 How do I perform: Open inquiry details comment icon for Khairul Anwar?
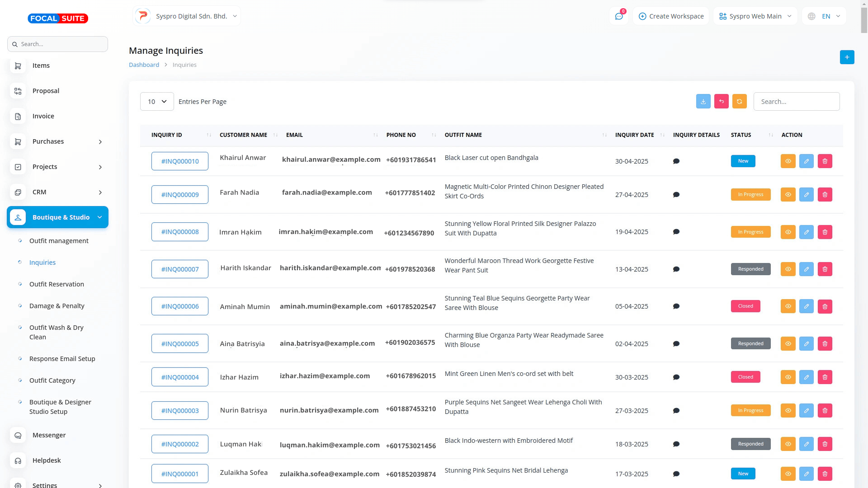(x=676, y=161)
